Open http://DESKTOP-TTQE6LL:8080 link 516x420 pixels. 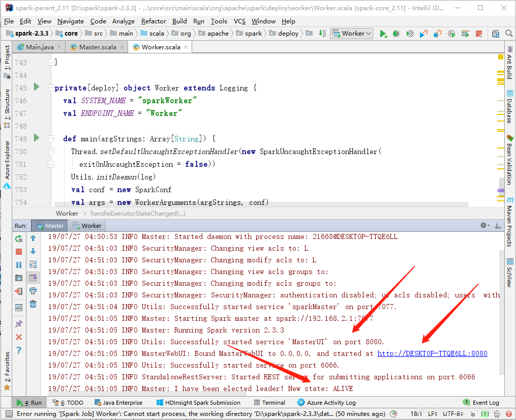click(x=432, y=353)
